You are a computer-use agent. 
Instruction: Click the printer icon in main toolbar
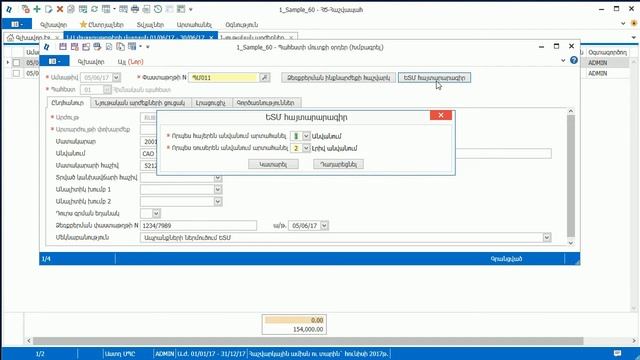(135, 9)
